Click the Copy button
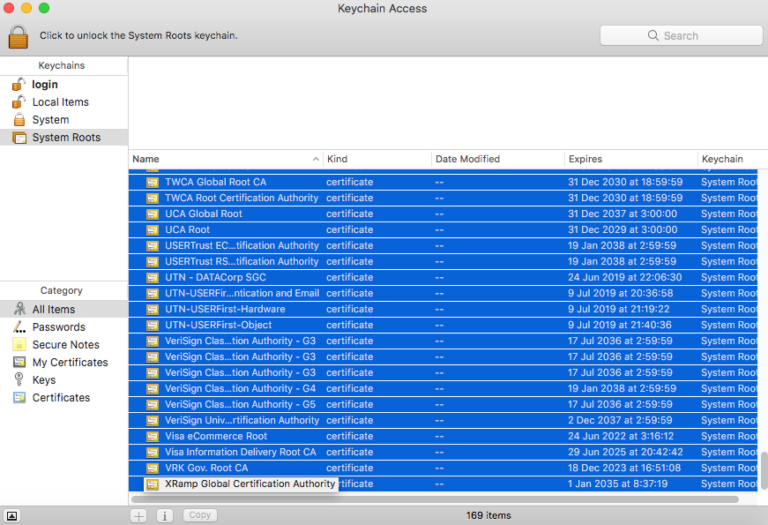 pos(200,515)
